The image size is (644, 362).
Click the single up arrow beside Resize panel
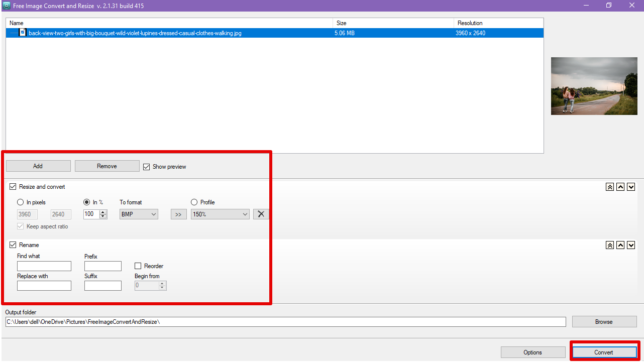click(621, 187)
